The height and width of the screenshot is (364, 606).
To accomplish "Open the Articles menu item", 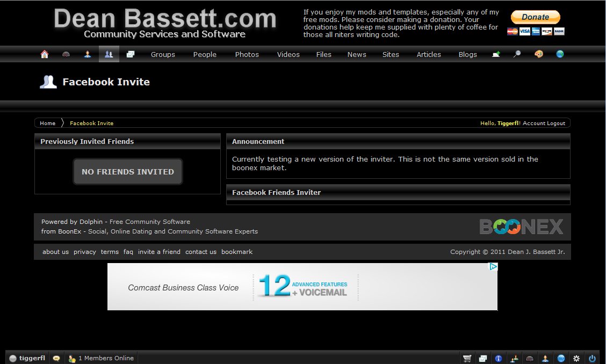I will [429, 54].
